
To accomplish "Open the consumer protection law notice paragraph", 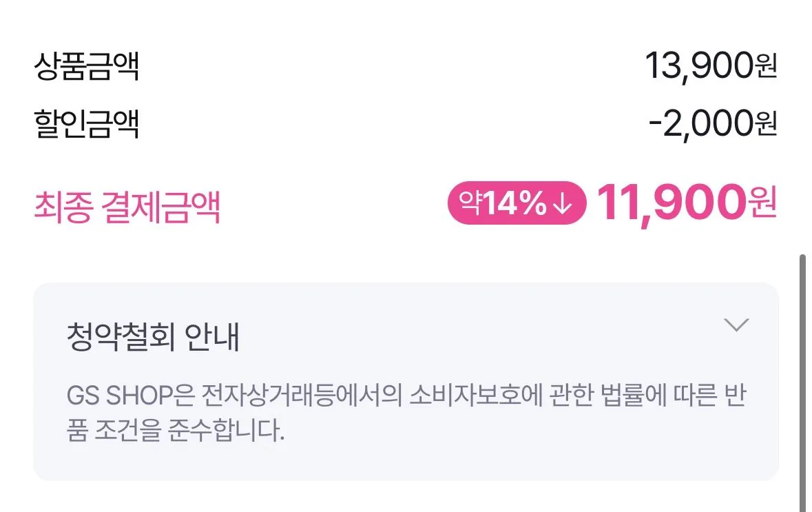I will click(406, 410).
